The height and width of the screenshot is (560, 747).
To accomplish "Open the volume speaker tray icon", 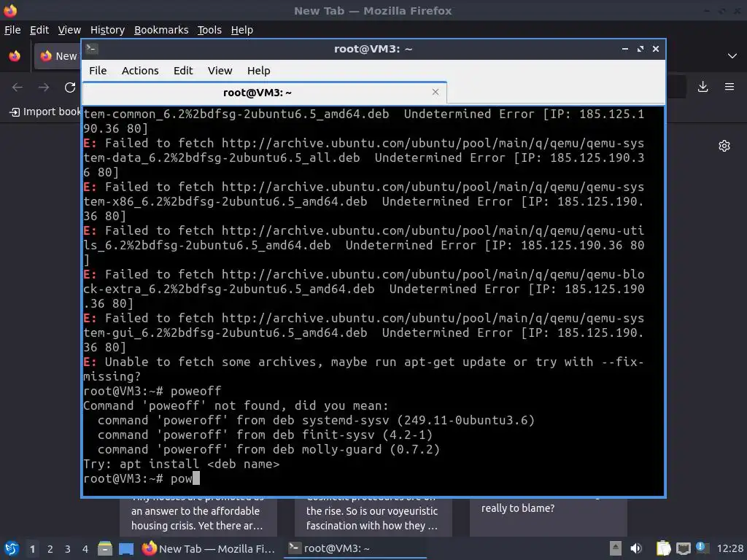I will tap(636, 548).
